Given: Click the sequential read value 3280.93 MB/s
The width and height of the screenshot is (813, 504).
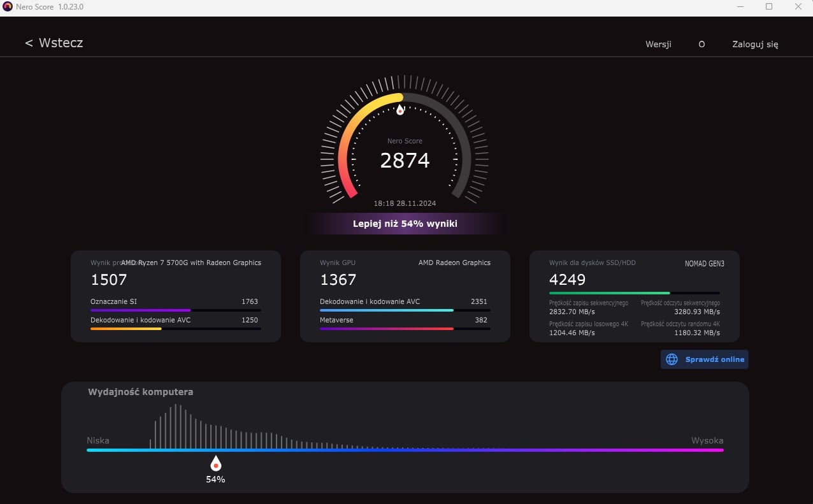Looking at the screenshot, I should coord(697,312).
